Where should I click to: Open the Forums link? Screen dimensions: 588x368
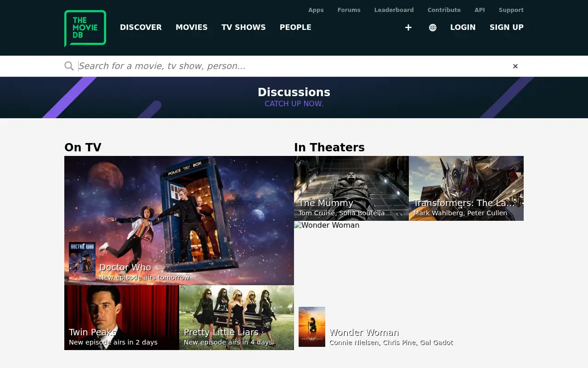pos(349,10)
